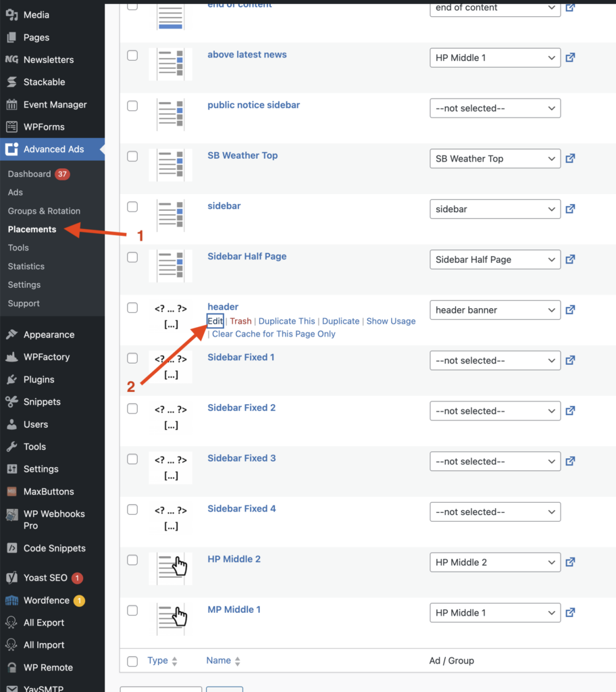Click the external link icon for header banner
The image size is (616, 692).
[570, 310]
